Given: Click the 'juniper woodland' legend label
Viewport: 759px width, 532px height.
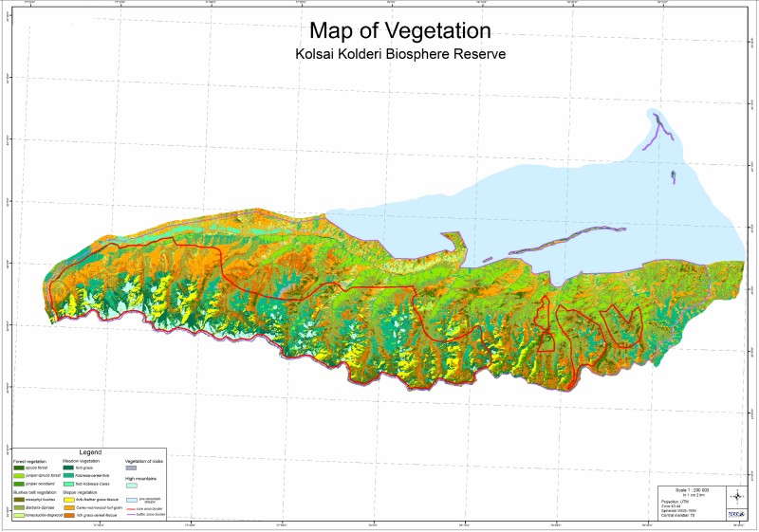Looking at the screenshot, I should tap(40, 485).
